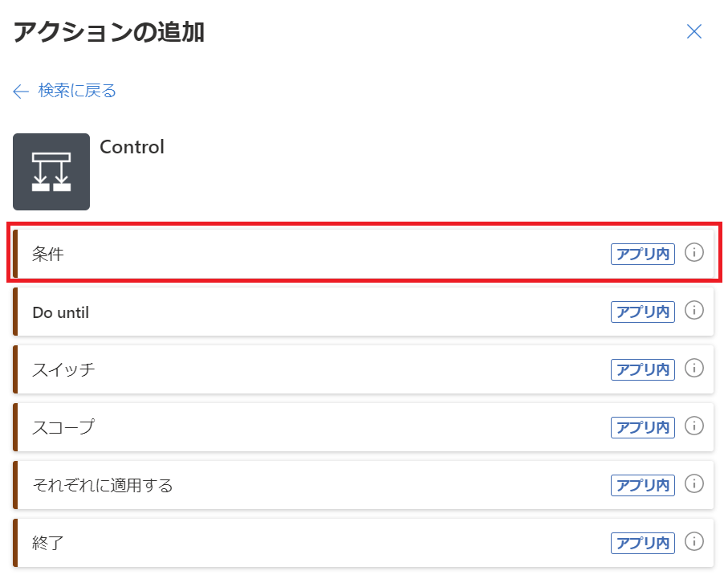Close the アクションの追加 panel
728x583 pixels.
pos(694,31)
